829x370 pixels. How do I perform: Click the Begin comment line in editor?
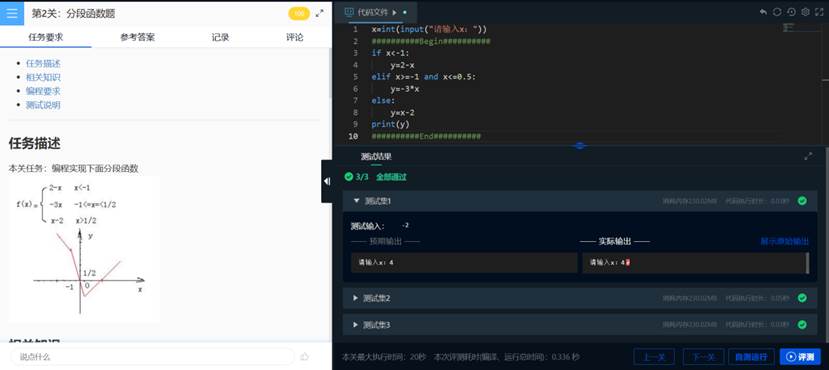click(x=430, y=41)
